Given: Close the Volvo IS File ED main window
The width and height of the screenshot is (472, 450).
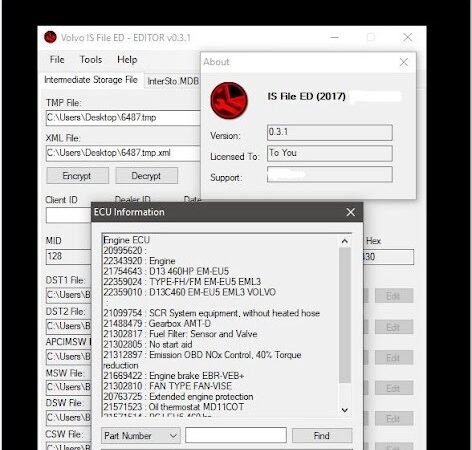Looking at the screenshot, I should (407, 37).
